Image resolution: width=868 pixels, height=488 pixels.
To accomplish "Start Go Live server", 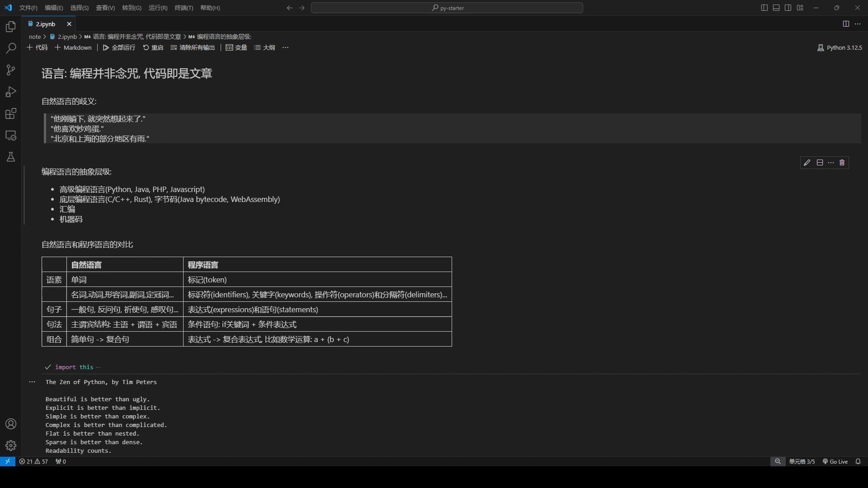I will (835, 461).
